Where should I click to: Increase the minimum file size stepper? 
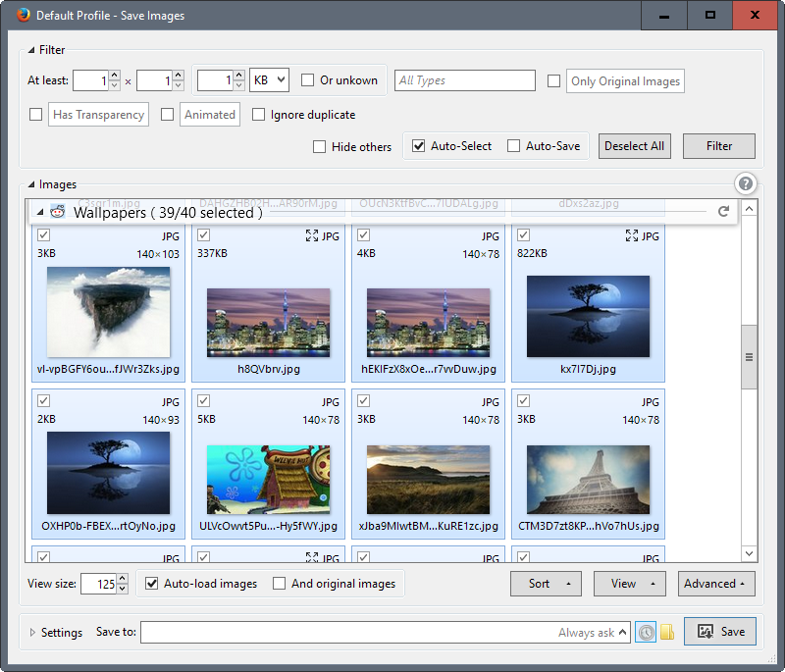(x=239, y=76)
